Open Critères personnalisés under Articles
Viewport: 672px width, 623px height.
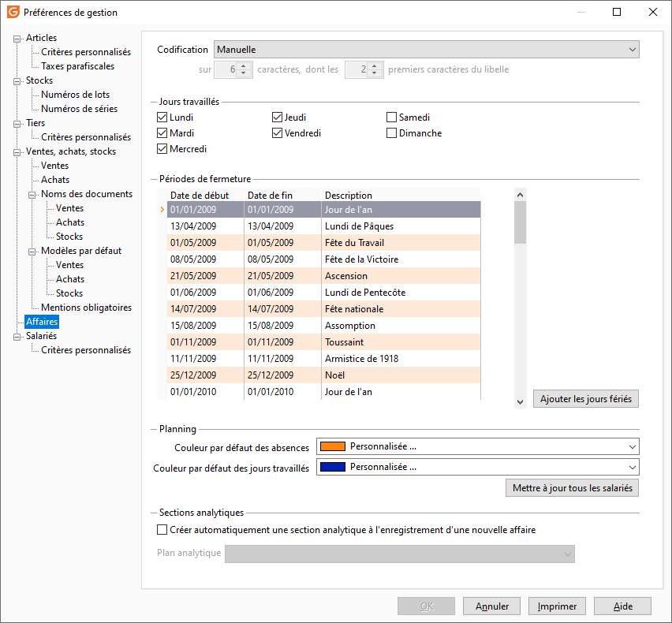[x=86, y=52]
